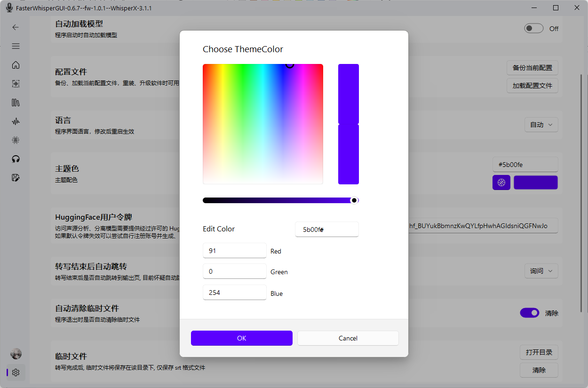Screen dimensions: 588x388
Task: Click the brightness slider handle
Action: click(x=354, y=200)
